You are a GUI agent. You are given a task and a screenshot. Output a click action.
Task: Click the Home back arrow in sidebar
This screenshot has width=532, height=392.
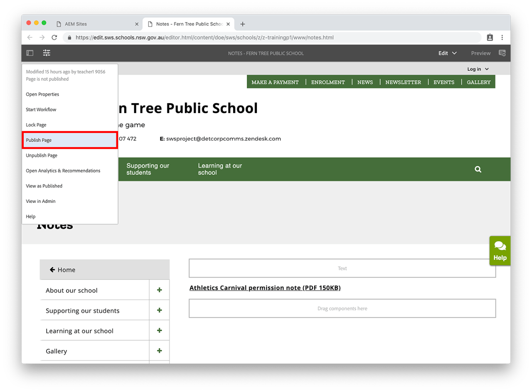tap(52, 270)
